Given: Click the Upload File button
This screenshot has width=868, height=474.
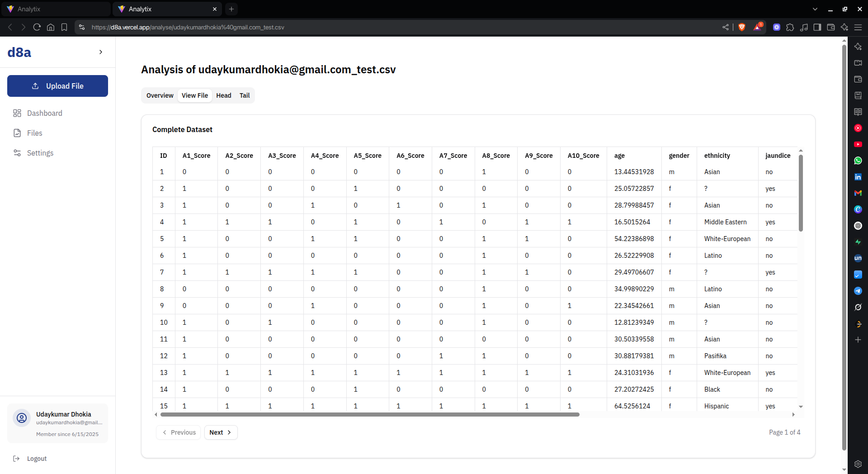Looking at the screenshot, I should click(57, 86).
